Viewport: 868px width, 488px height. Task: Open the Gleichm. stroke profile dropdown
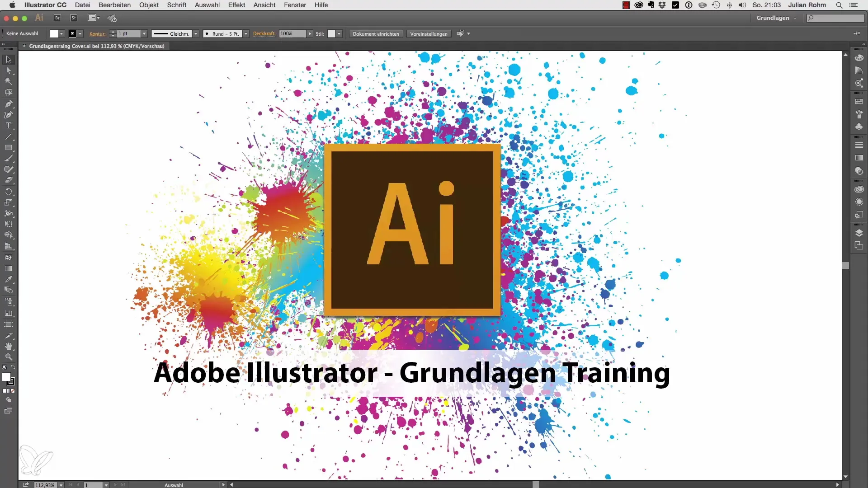click(196, 34)
